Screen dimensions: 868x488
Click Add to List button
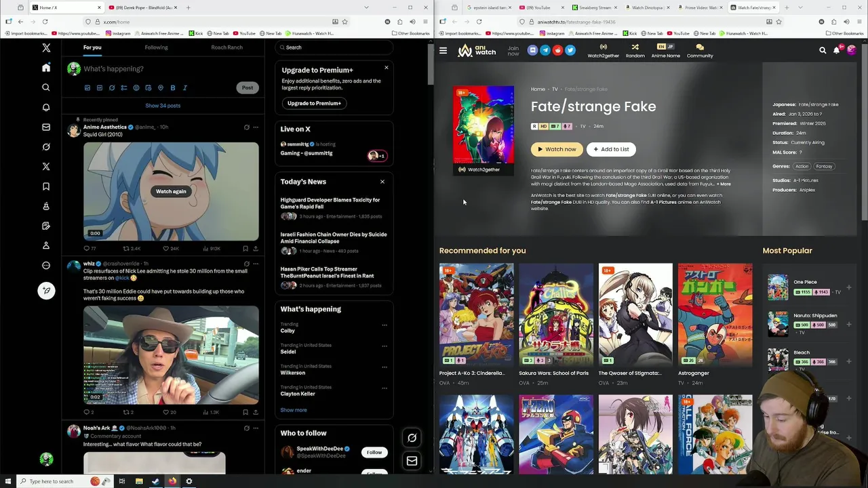pyautogui.click(x=611, y=149)
